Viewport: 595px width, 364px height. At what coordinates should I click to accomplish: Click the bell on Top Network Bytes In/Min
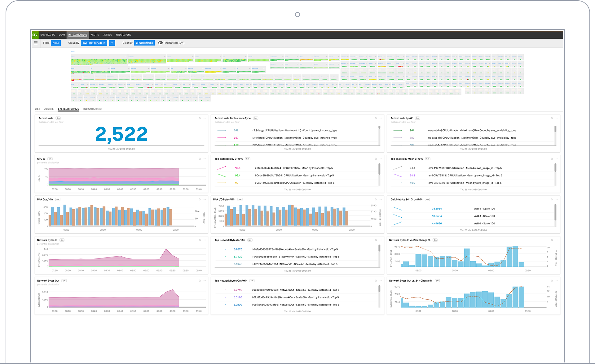point(376,240)
